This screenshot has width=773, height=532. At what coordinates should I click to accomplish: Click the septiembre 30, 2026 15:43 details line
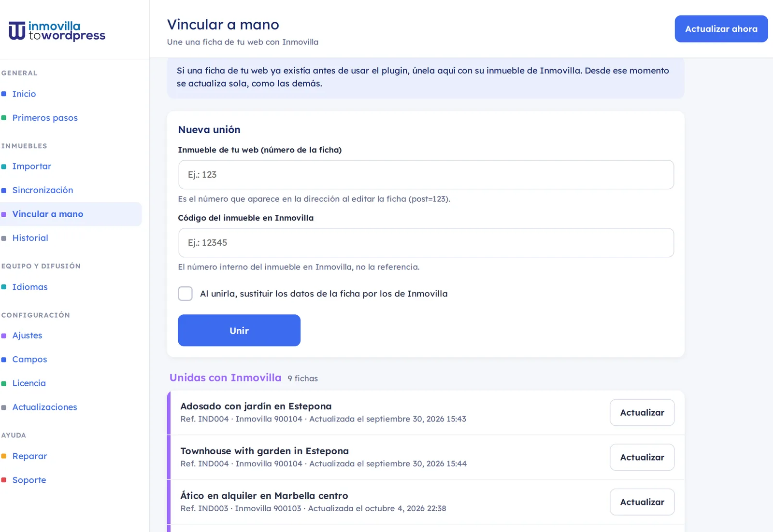[x=323, y=419]
